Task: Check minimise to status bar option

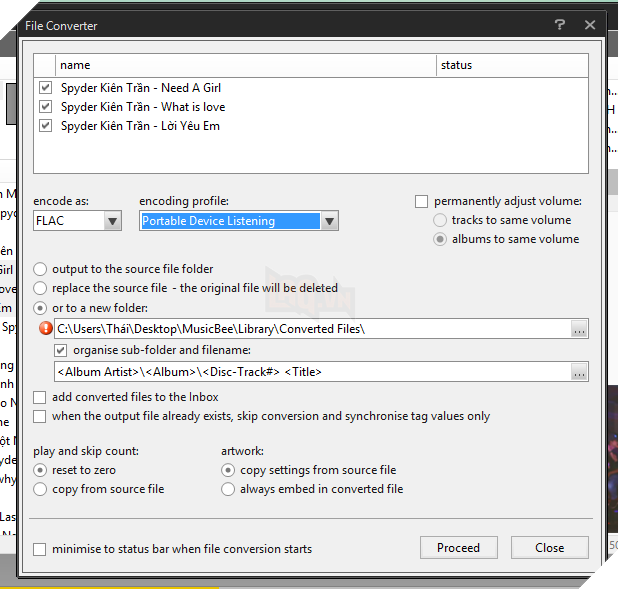Action: click(40, 549)
